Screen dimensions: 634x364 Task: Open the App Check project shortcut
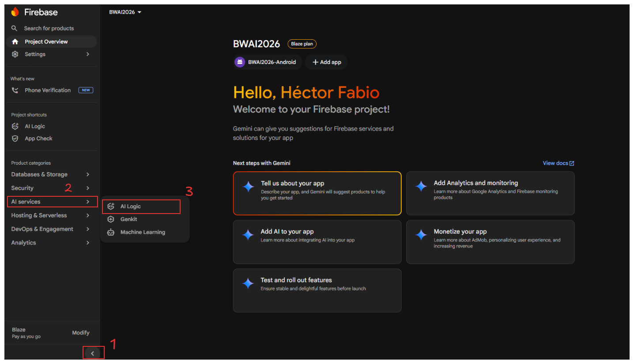pyautogui.click(x=51, y=139)
